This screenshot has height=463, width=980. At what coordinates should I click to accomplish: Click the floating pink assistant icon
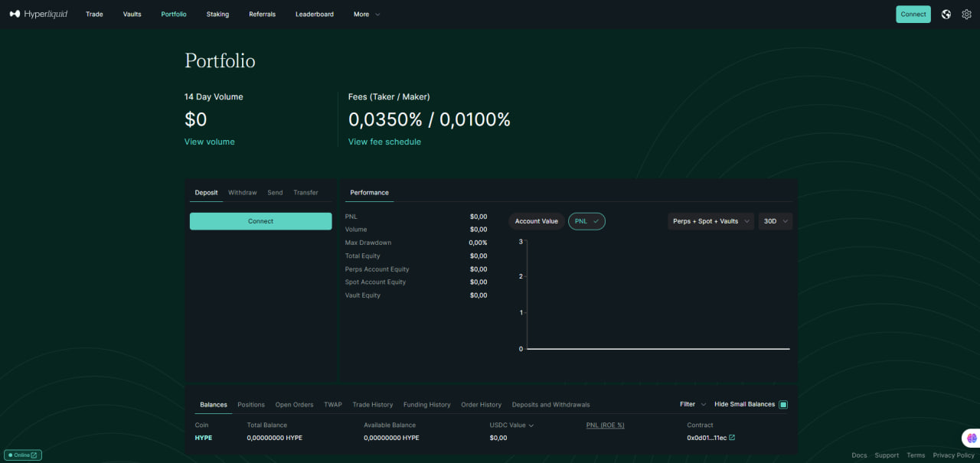tap(970, 439)
